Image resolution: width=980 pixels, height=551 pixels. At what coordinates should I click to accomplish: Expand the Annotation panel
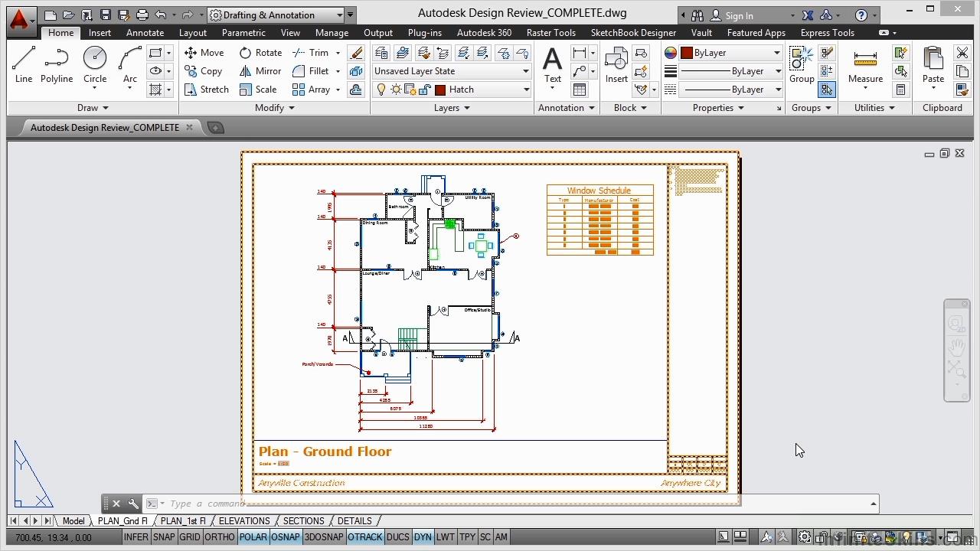(x=567, y=108)
